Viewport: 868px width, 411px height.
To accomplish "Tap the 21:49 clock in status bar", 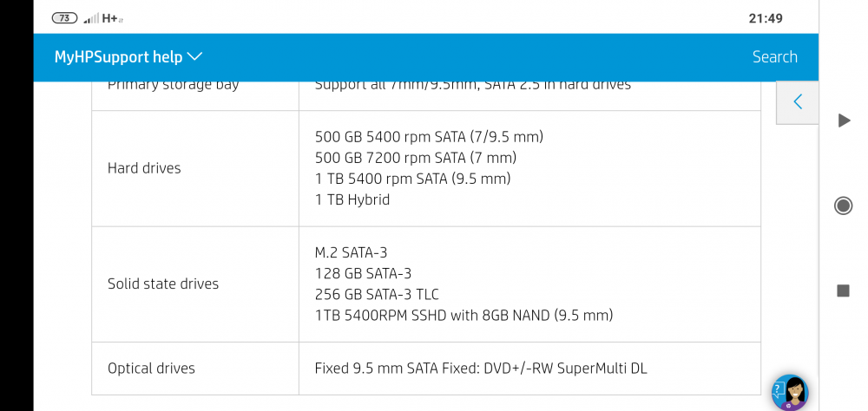I will pyautogui.click(x=765, y=18).
